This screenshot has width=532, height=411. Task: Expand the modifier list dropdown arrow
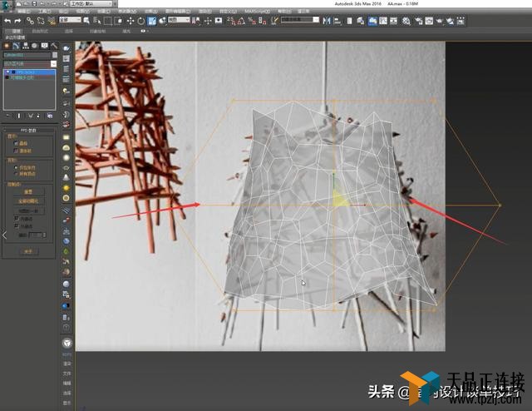pos(53,64)
